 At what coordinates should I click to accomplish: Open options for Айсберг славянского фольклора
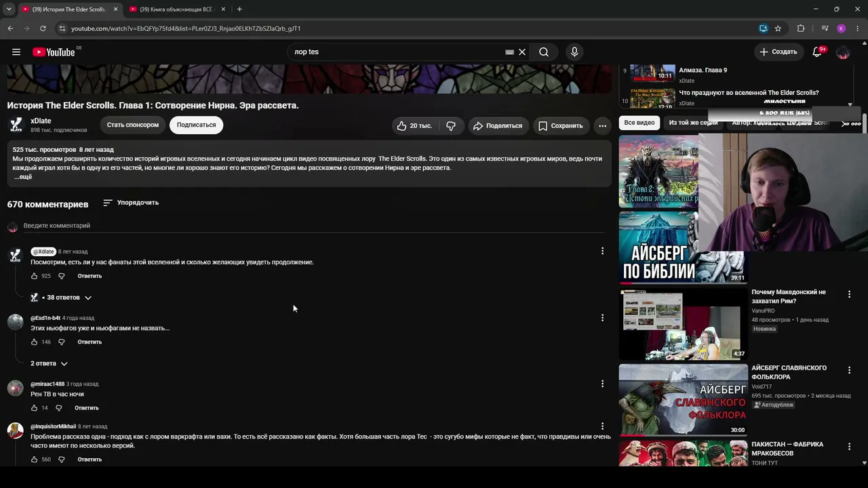click(849, 370)
